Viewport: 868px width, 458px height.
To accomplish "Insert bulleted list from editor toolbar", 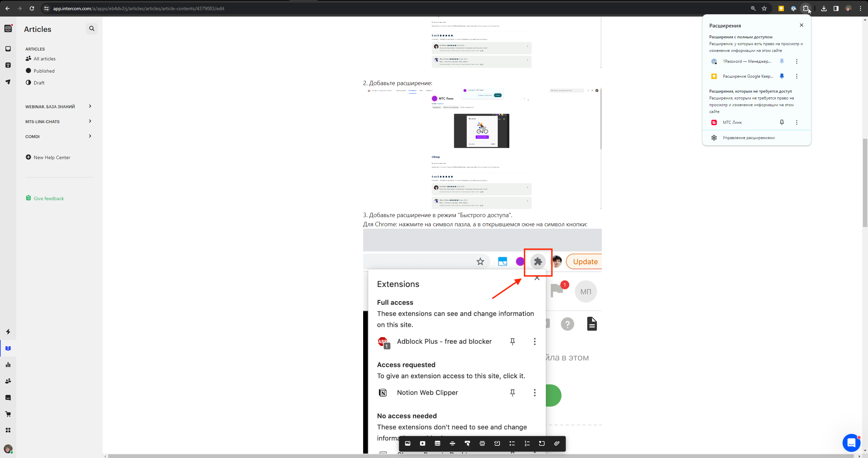I will [512, 443].
